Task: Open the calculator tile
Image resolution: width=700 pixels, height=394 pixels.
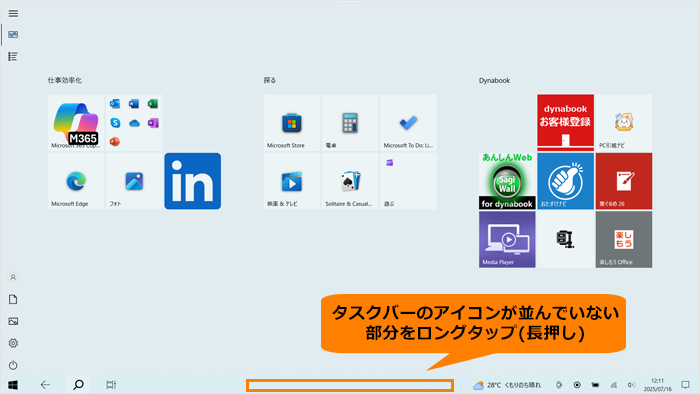Action: 350,123
